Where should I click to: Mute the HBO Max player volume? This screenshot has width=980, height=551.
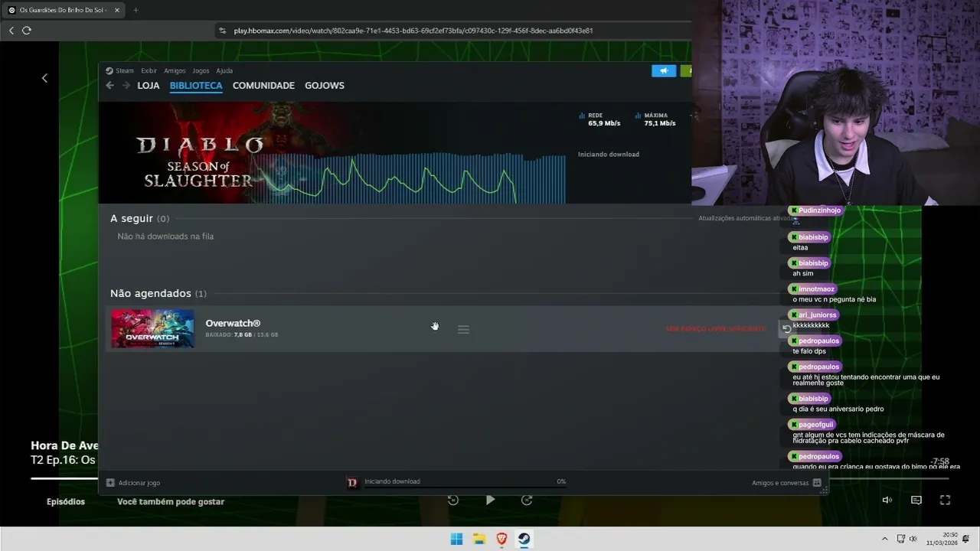[887, 500]
